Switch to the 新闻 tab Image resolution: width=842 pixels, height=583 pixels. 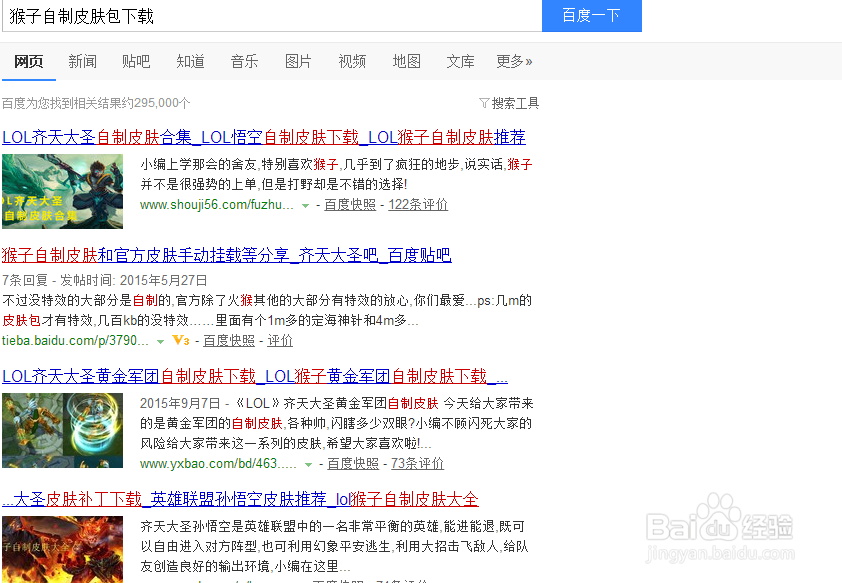tap(82, 62)
